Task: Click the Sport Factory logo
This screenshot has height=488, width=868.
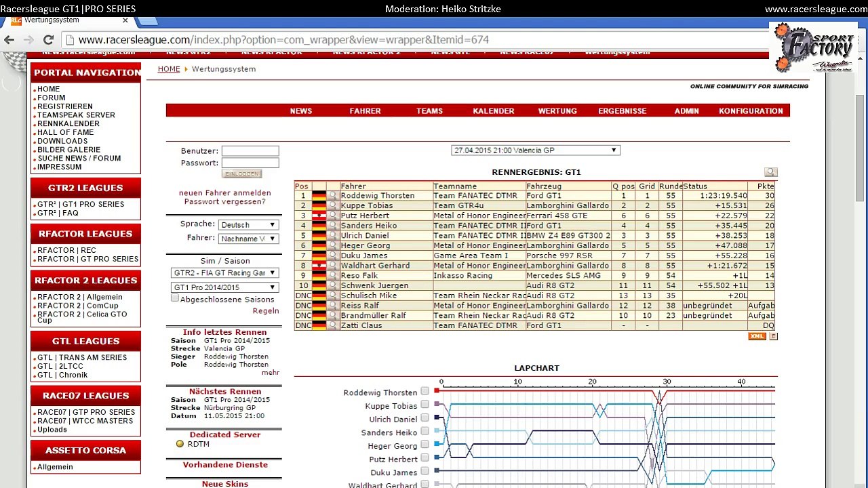Action: click(814, 47)
